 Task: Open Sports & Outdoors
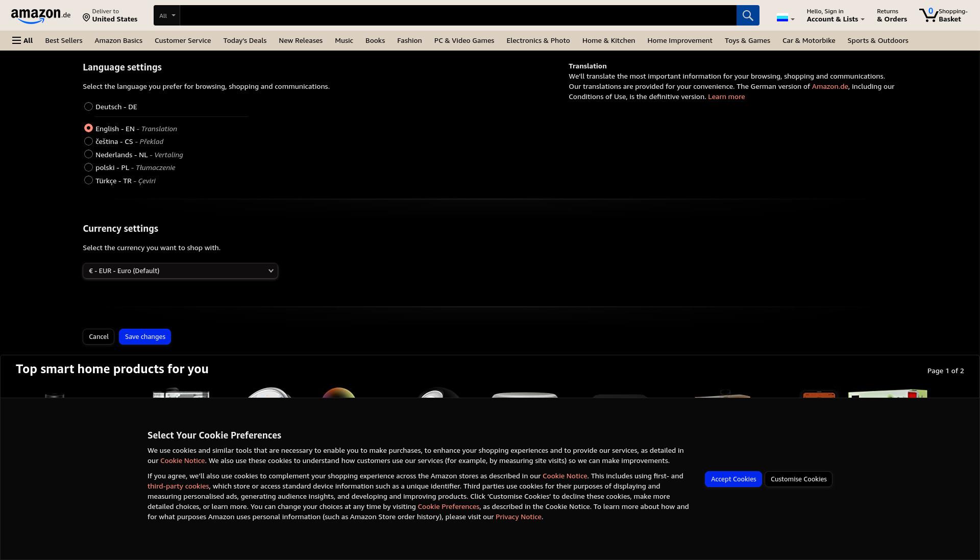[878, 40]
